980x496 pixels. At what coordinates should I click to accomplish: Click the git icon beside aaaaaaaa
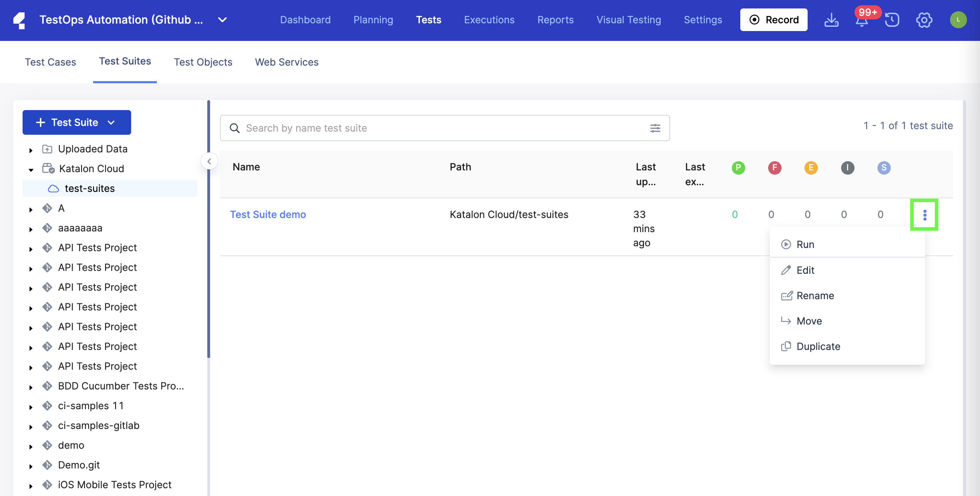(47, 228)
